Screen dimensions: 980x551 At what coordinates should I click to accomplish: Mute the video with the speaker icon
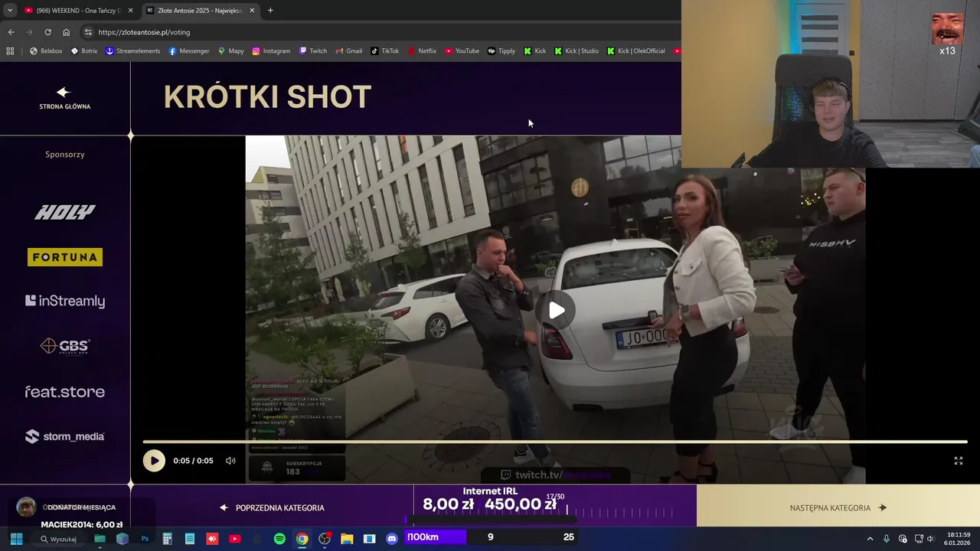[x=230, y=461]
